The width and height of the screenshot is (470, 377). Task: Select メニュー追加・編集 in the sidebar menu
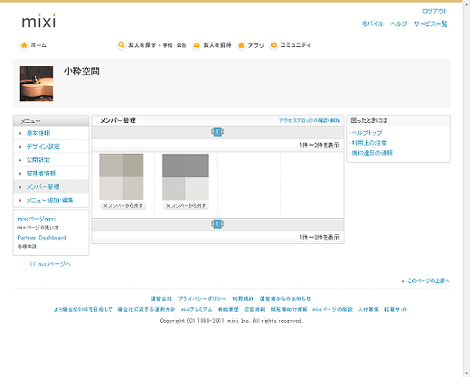pos(50,200)
